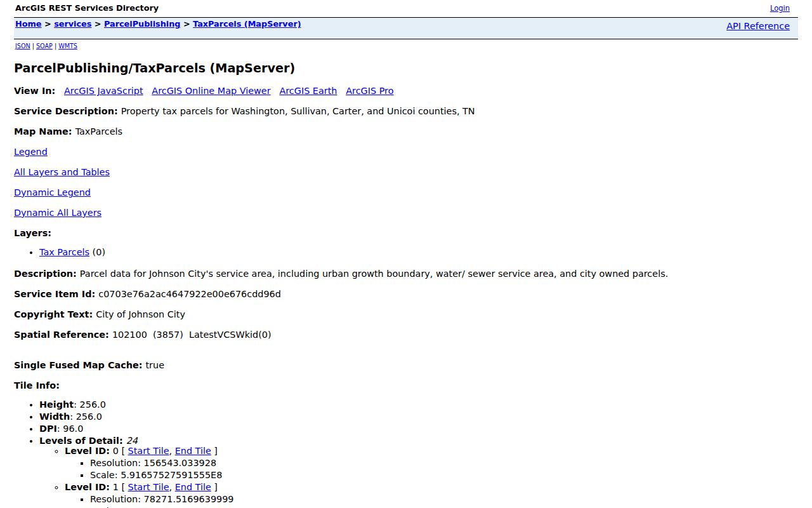View service in JSON format

click(22, 46)
